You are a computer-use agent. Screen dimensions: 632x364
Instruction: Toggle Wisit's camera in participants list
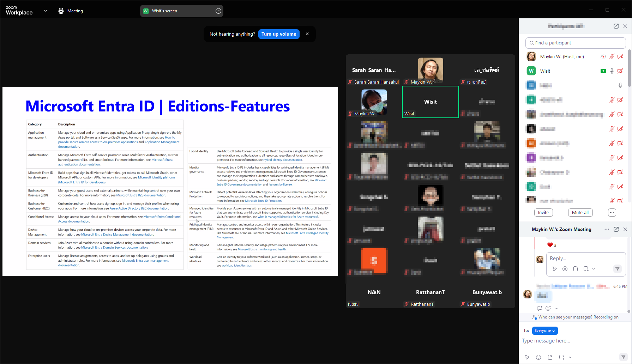pyautogui.click(x=620, y=71)
